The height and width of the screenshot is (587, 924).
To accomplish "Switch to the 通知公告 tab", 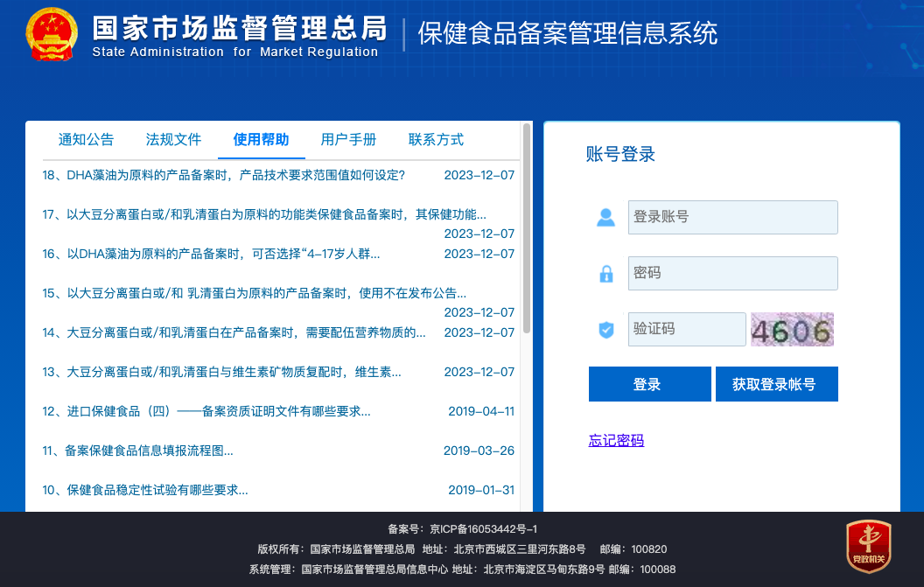I will [x=86, y=140].
